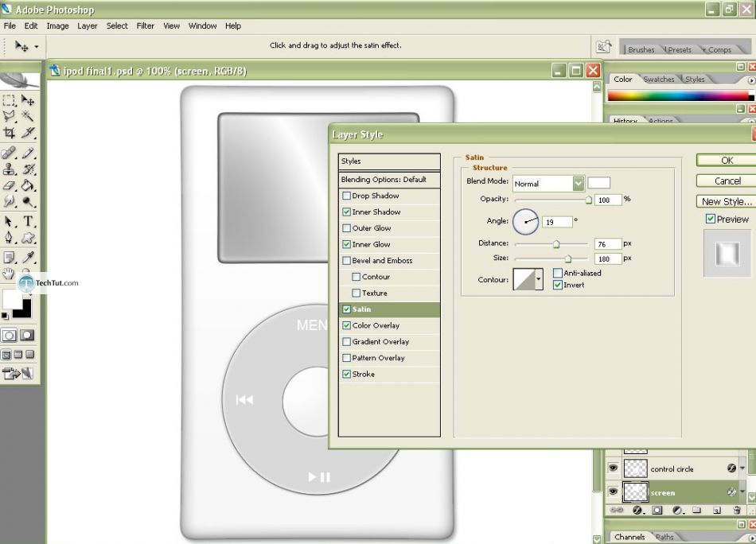The width and height of the screenshot is (756, 544).
Task: Select the Pencil tool
Action: pos(28,153)
